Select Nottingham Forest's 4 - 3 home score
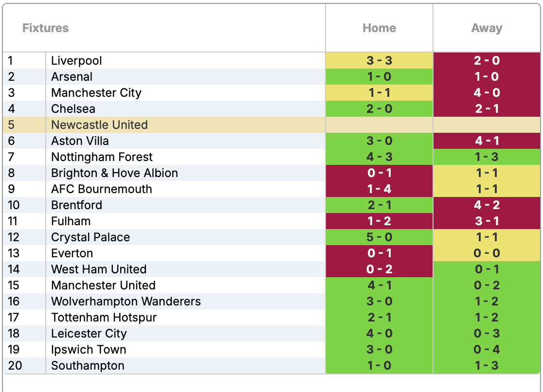 [379, 157]
